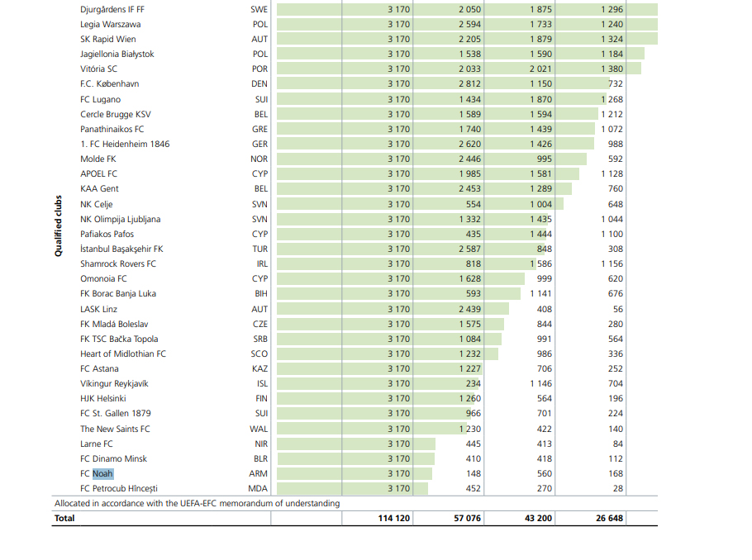752x560 pixels.
Task: Click the 1. FC Heidenheim 1846 entry
Action: click(125, 144)
